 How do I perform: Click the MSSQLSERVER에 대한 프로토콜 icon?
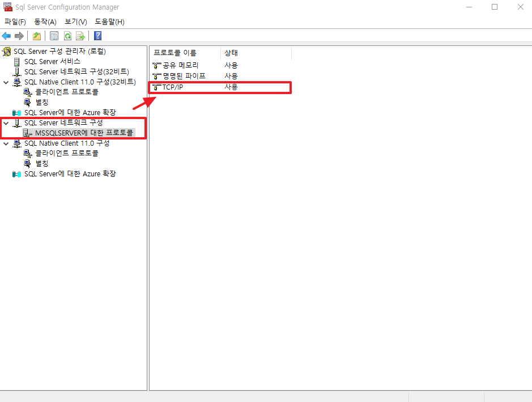(x=28, y=133)
